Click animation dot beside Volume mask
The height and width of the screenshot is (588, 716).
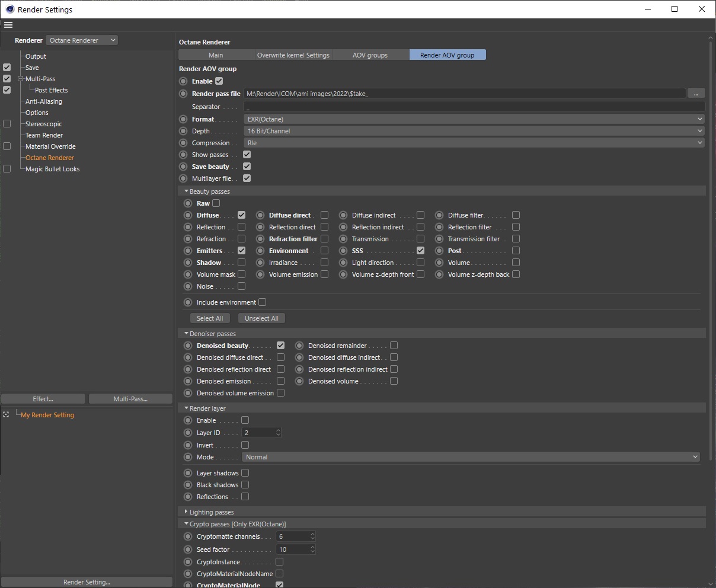click(188, 274)
